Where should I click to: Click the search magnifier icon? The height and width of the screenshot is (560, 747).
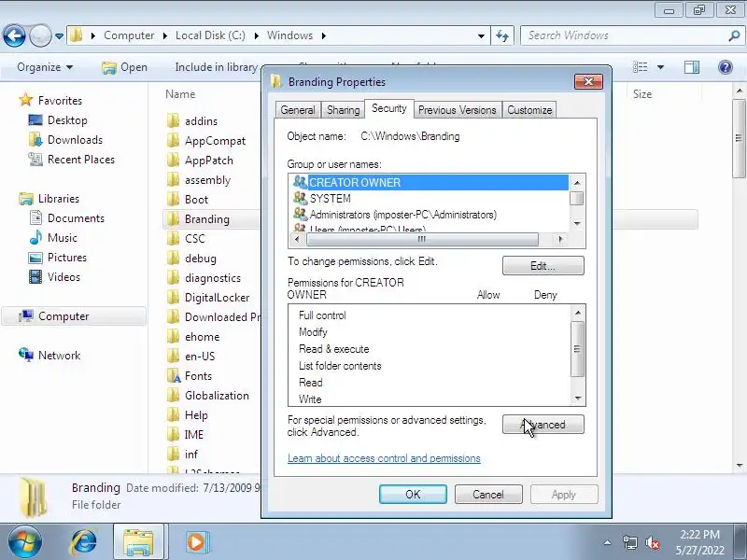pyautogui.click(x=734, y=35)
